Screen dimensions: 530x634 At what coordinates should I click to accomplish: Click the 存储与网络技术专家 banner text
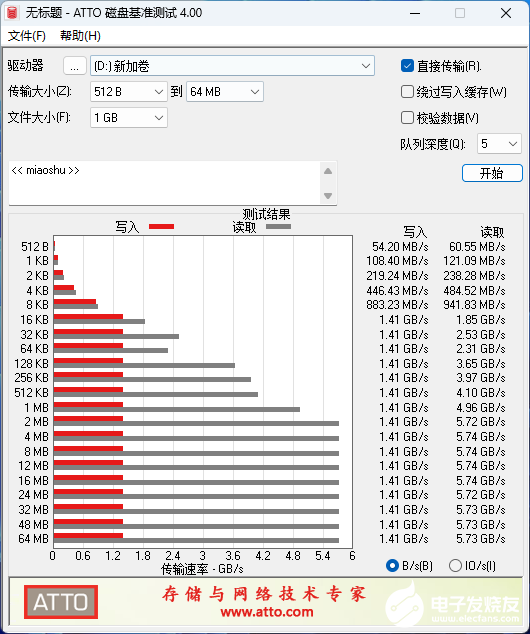click(264, 594)
